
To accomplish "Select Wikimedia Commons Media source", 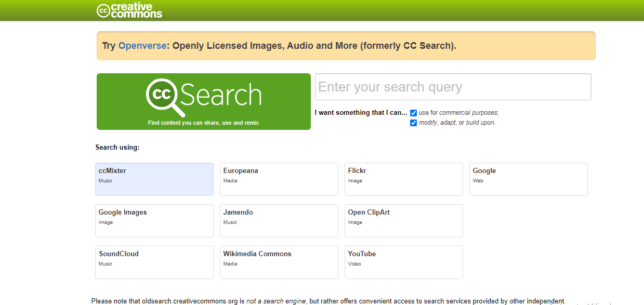I will pyautogui.click(x=279, y=262).
